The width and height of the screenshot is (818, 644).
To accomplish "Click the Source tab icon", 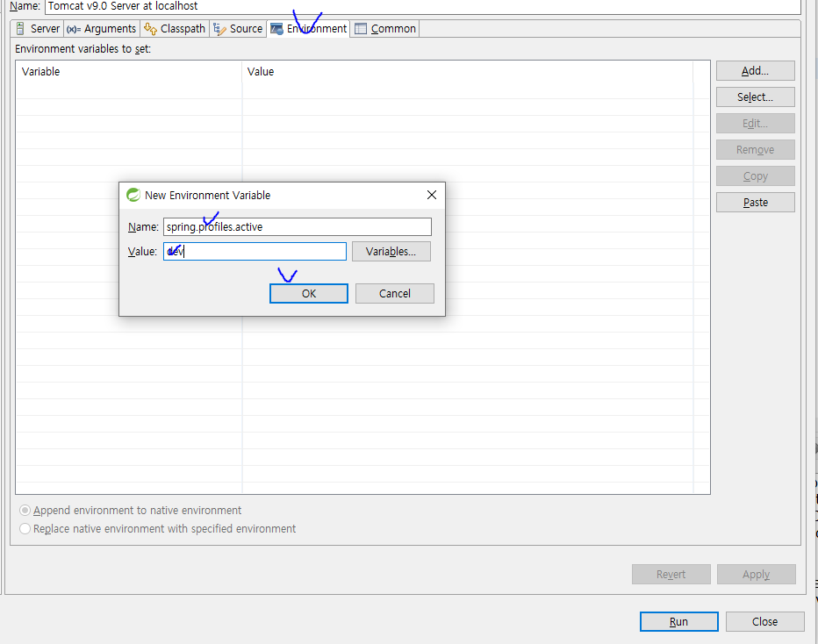I will tap(219, 29).
